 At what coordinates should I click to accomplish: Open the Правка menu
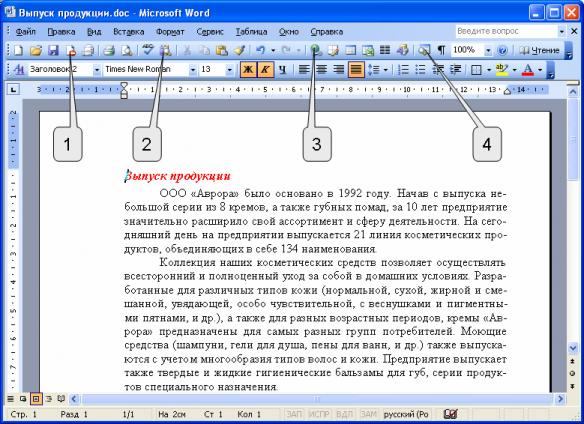(61, 32)
